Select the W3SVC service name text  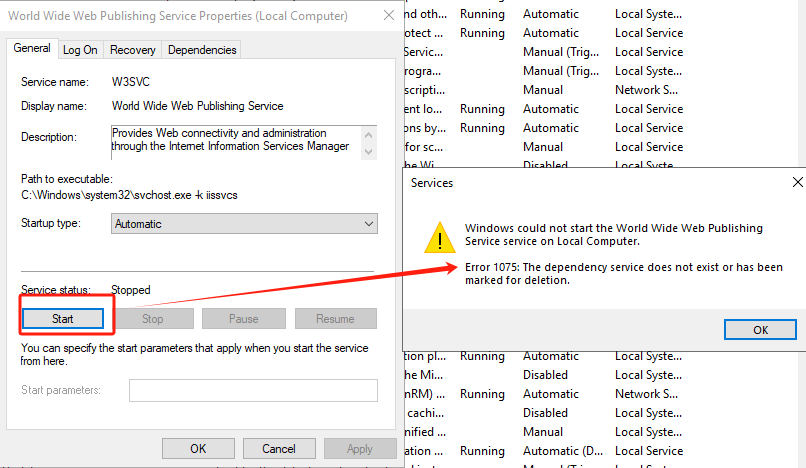click(131, 82)
